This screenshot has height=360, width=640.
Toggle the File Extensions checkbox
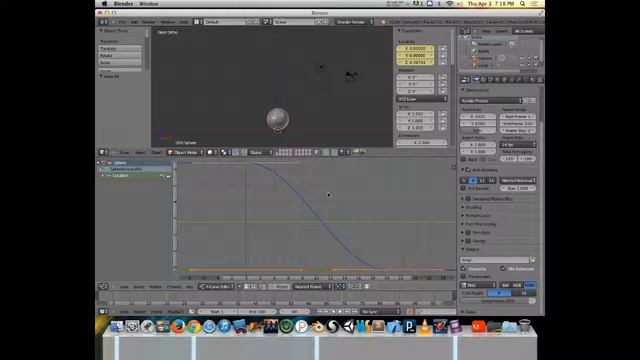[x=503, y=269]
